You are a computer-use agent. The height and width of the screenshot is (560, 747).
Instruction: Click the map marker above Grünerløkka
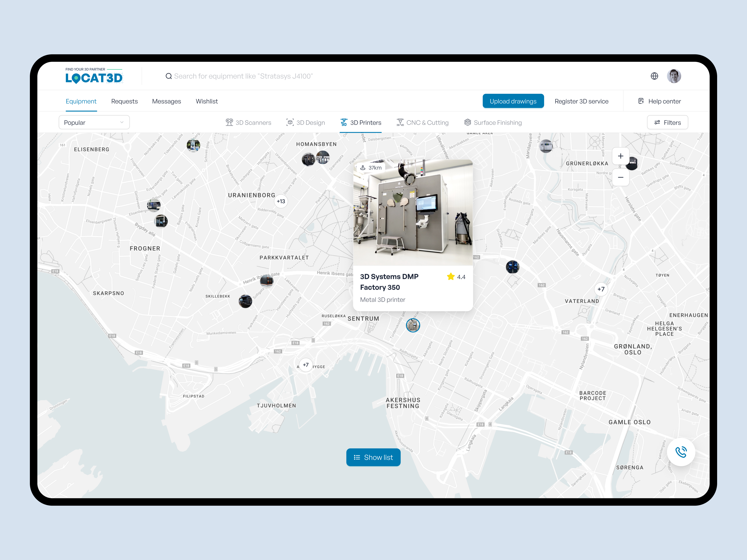[546, 146]
